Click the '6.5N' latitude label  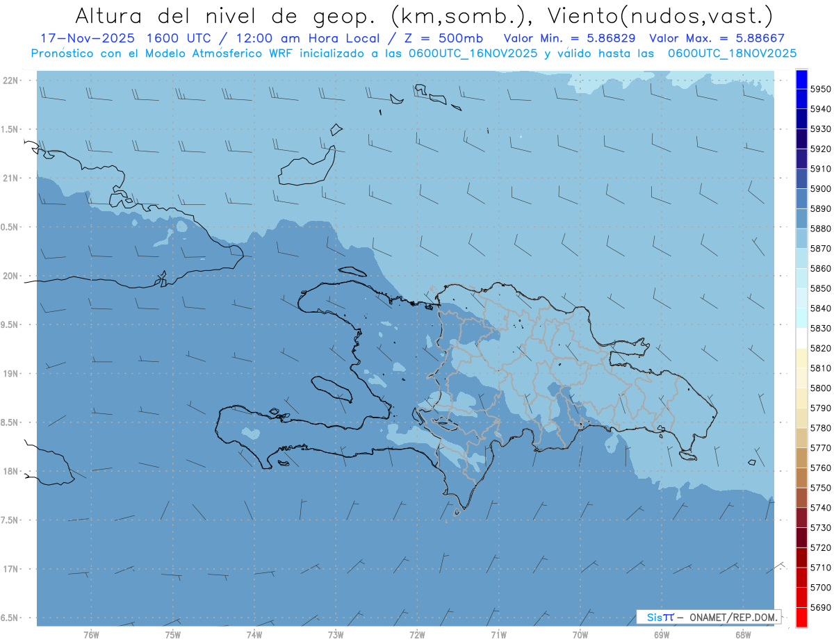pyautogui.click(x=10, y=618)
